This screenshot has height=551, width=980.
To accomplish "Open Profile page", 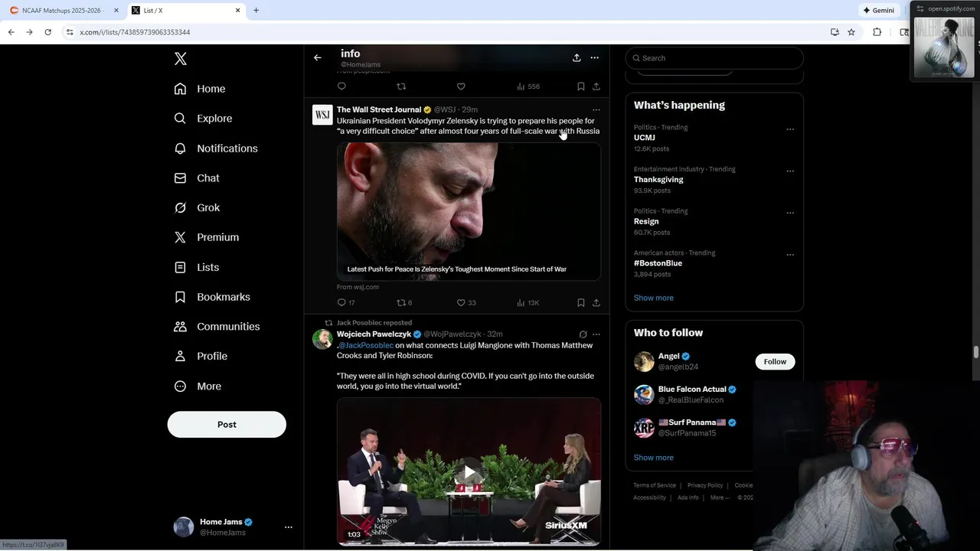I will point(201,357).
